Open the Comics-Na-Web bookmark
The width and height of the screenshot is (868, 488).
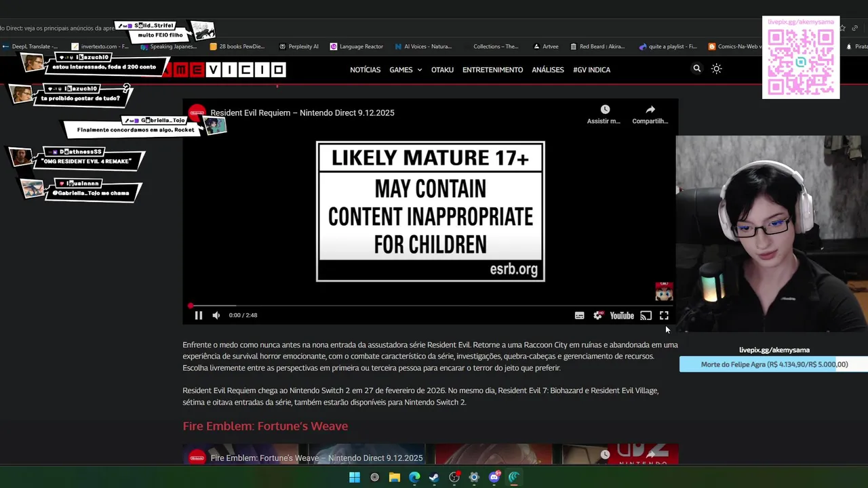click(735, 47)
